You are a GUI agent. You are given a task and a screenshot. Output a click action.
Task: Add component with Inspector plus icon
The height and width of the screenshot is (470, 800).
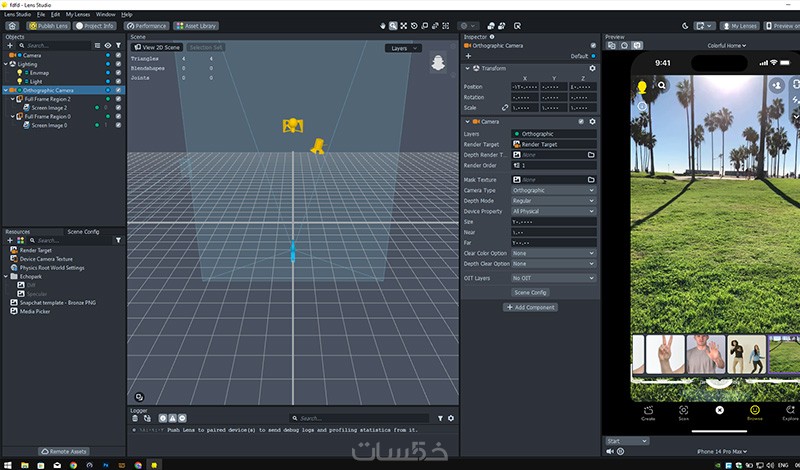pyautogui.click(x=468, y=56)
